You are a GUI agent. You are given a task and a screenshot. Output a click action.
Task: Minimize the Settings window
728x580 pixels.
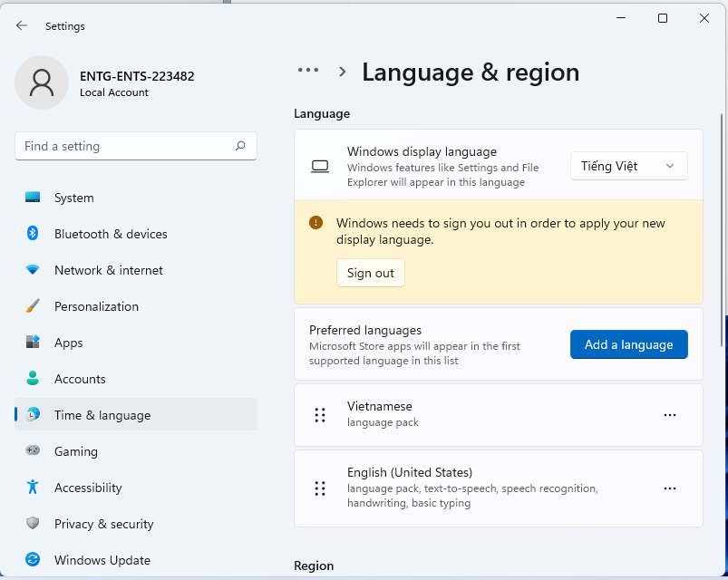tap(621, 18)
